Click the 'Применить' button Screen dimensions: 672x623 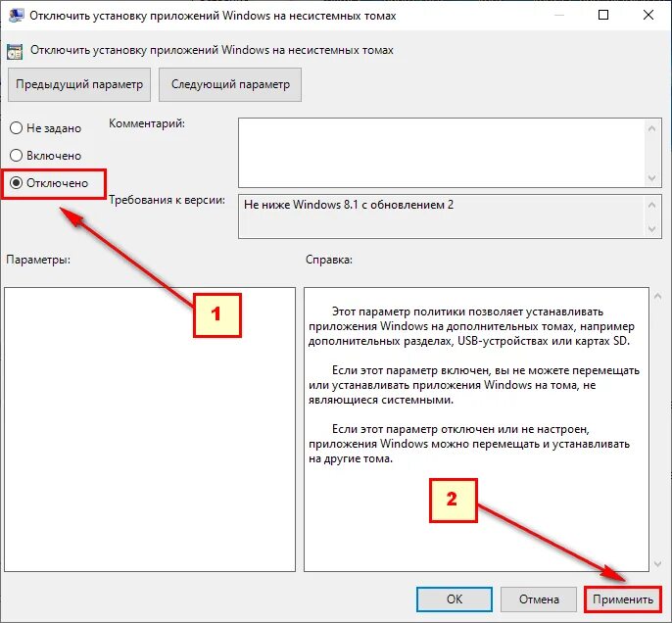coord(622,599)
